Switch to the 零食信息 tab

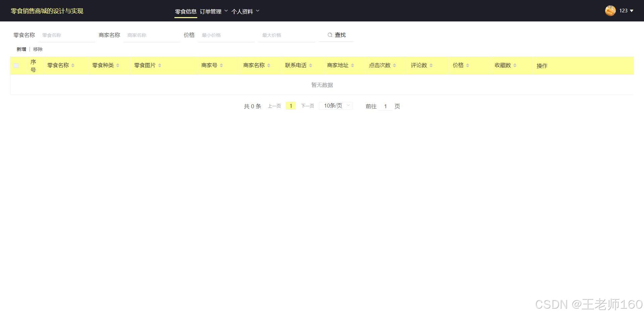185,11
